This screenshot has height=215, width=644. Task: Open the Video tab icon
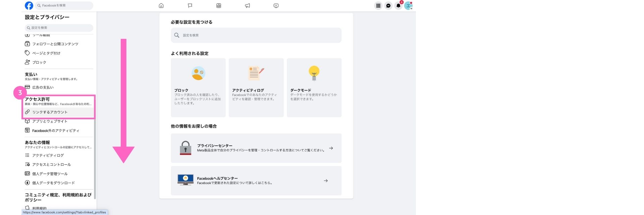point(276,5)
